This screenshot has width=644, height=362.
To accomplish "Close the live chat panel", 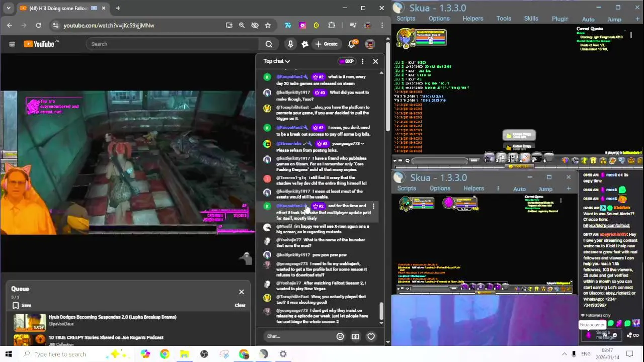I will coord(375,61).
